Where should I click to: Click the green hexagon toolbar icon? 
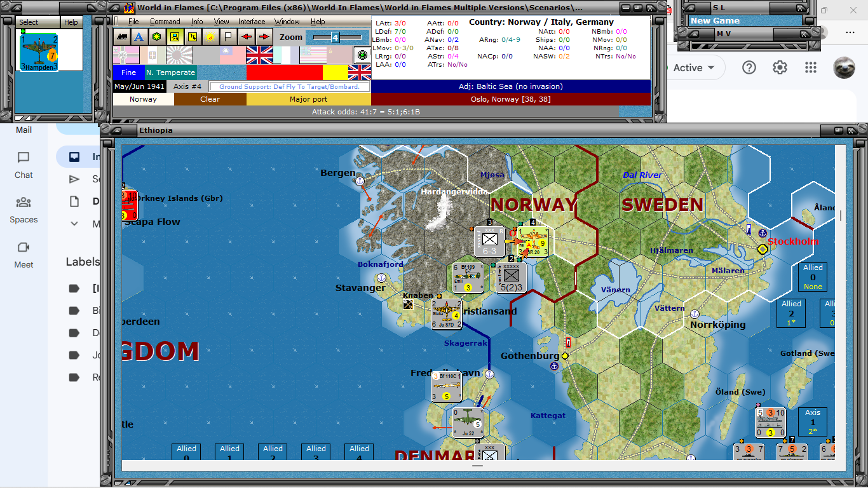tap(157, 37)
